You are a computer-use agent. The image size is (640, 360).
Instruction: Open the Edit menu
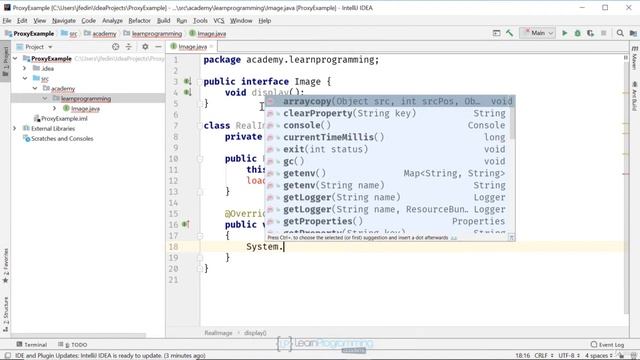click(x=22, y=20)
